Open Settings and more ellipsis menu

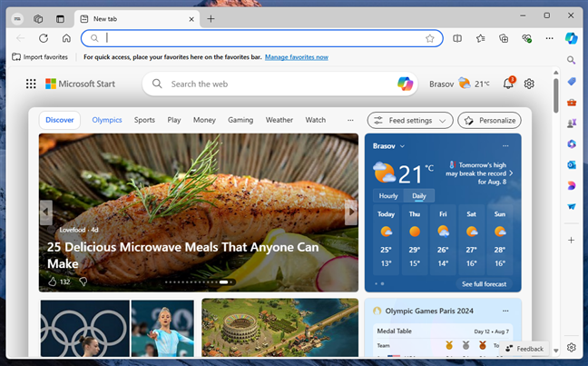pos(549,38)
